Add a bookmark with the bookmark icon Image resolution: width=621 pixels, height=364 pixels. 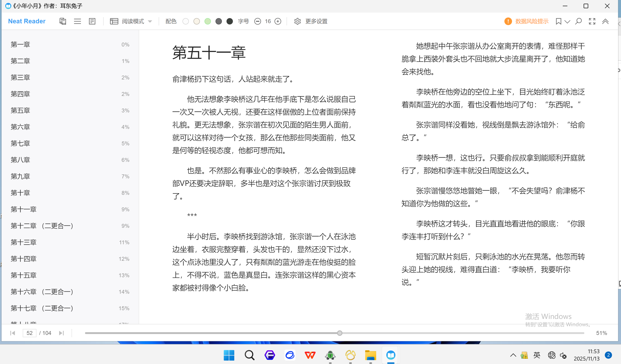pyautogui.click(x=558, y=22)
